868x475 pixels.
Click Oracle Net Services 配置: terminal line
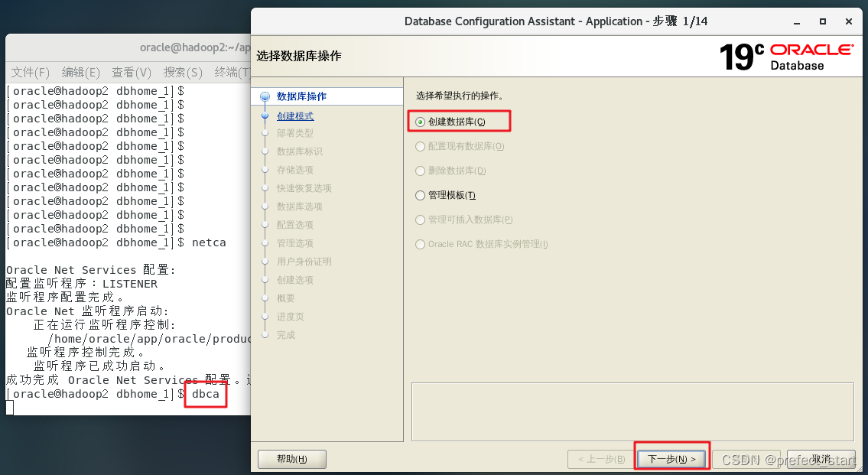91,270
